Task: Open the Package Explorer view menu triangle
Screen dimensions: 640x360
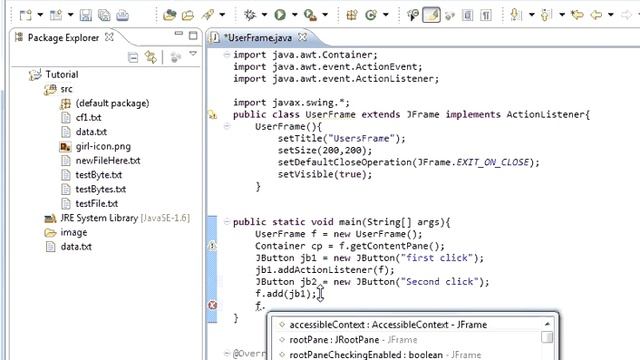Action: coord(193,54)
